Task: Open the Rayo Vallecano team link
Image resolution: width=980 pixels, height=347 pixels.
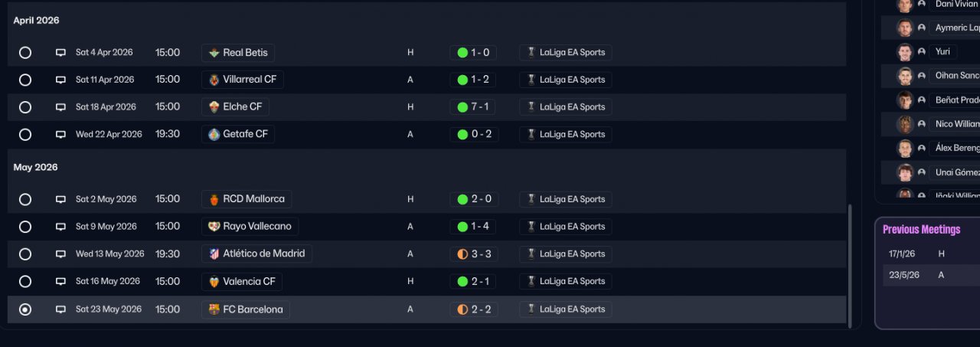Action: (250, 227)
